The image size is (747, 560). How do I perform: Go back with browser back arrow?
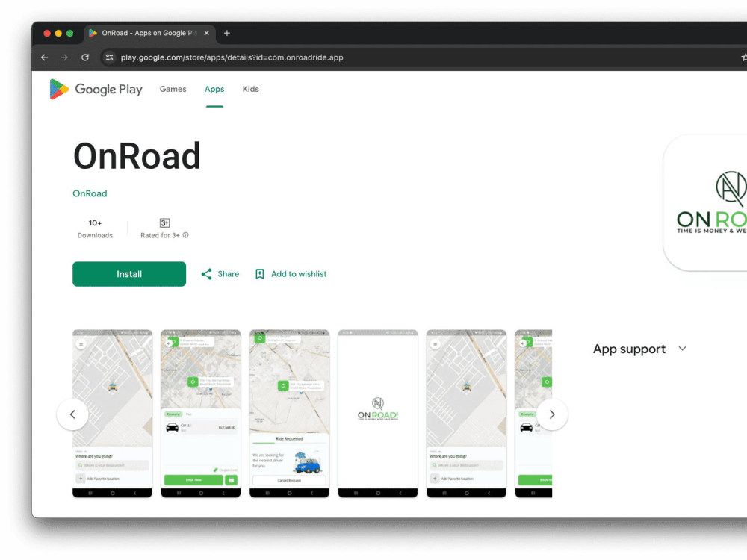click(x=45, y=57)
